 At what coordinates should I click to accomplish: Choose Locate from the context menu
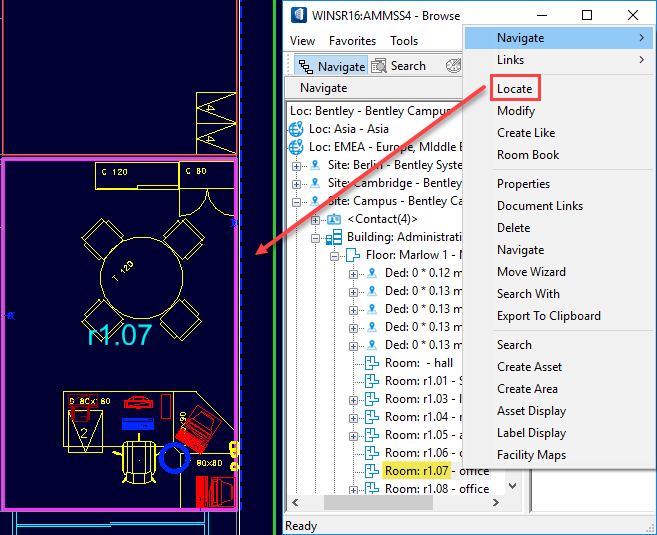[515, 88]
